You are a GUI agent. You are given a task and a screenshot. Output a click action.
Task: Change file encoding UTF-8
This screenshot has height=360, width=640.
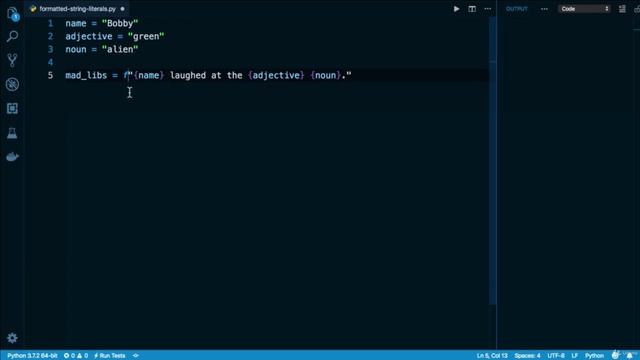coord(556,356)
